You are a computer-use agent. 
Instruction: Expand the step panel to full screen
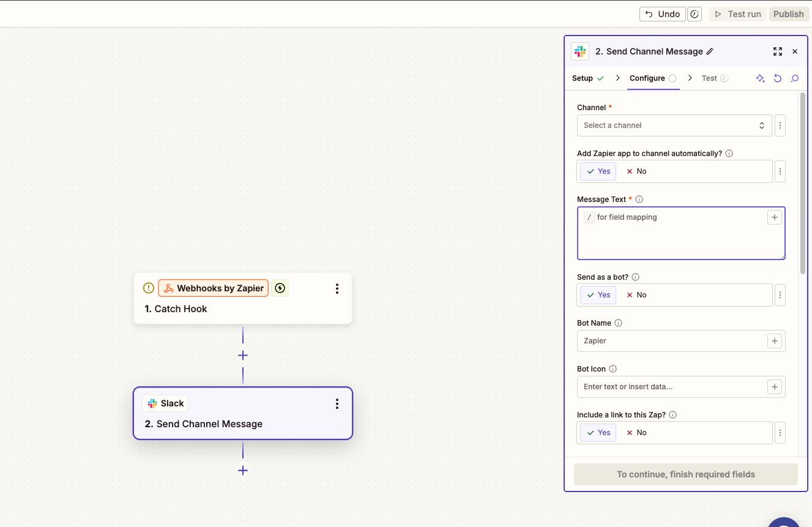click(778, 51)
